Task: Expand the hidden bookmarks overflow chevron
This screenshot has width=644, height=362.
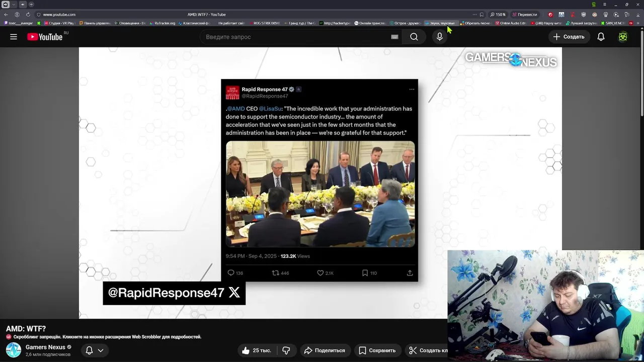Action: coord(637,23)
